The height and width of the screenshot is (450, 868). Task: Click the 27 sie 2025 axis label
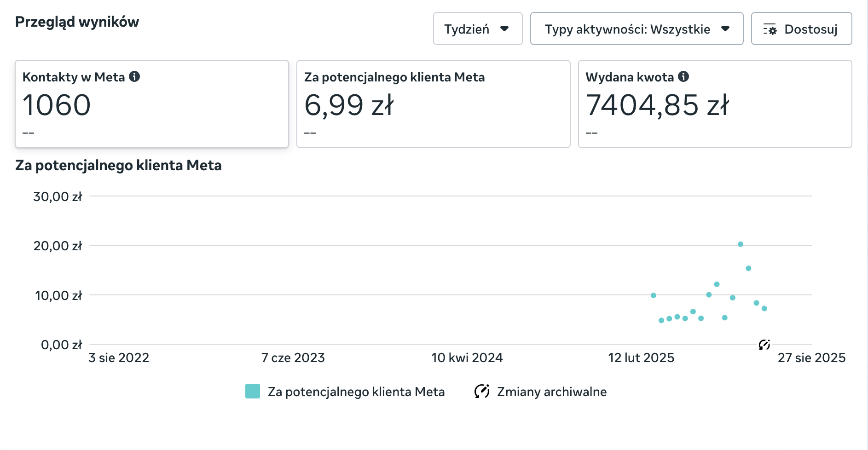[x=812, y=358]
